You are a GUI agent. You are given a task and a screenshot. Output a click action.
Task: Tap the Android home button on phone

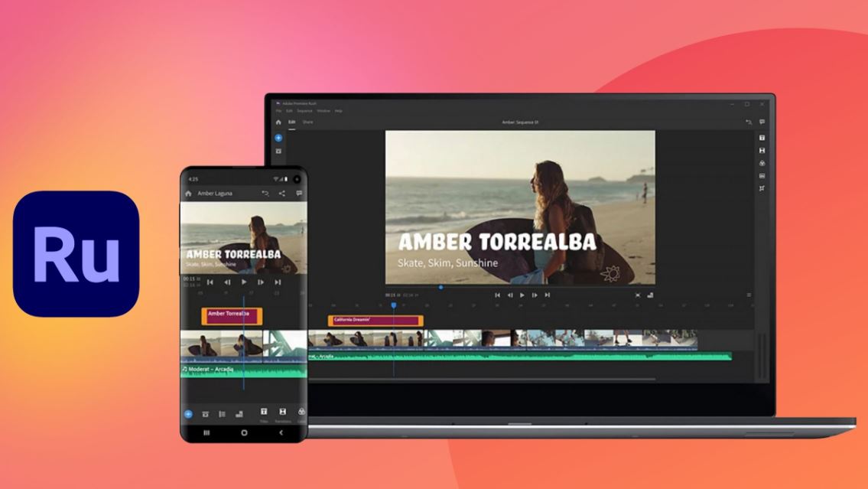pos(244,433)
